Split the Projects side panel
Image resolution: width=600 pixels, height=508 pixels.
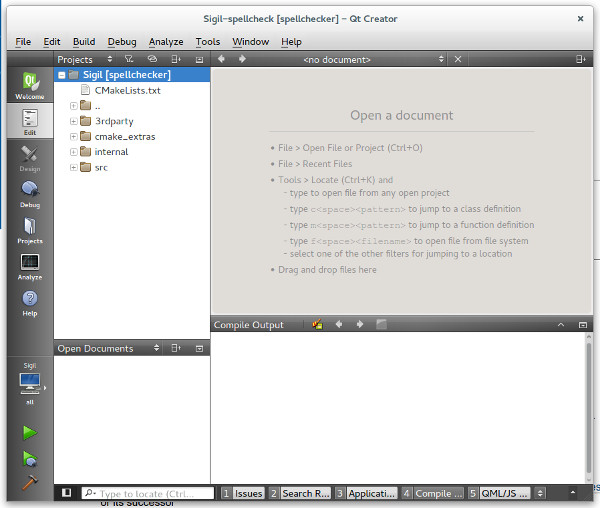pos(176,59)
